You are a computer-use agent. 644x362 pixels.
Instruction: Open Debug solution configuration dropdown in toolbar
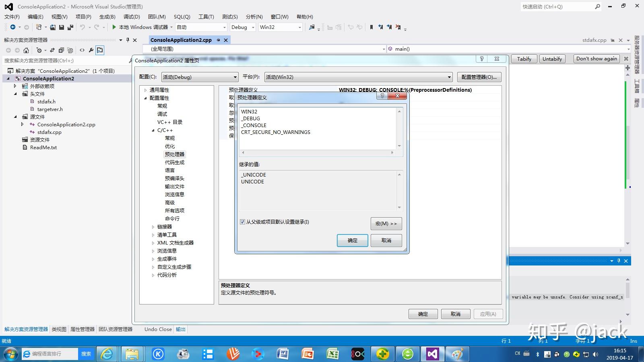tap(243, 27)
